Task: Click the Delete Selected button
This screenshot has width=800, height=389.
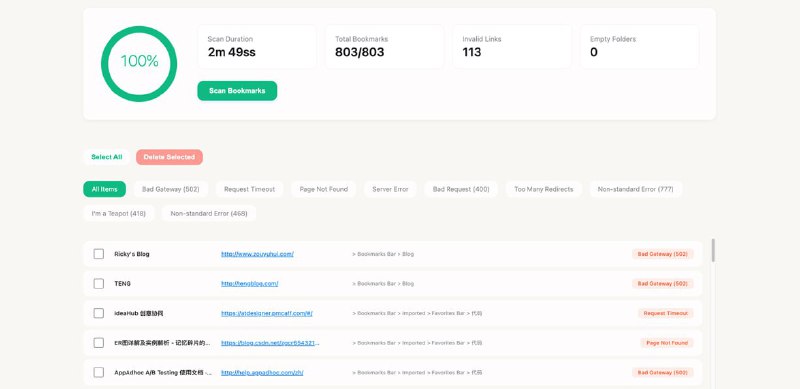Action: click(x=169, y=157)
